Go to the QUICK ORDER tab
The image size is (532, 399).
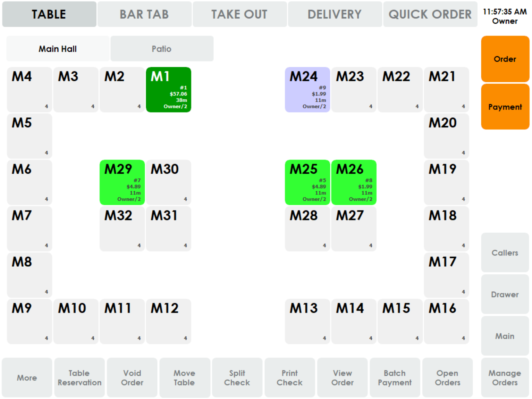430,14
